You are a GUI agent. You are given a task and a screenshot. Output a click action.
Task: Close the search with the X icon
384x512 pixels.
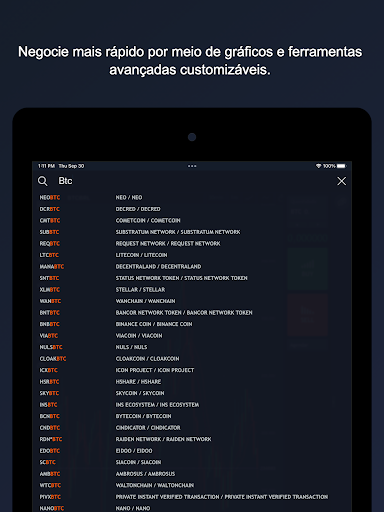pyautogui.click(x=341, y=181)
